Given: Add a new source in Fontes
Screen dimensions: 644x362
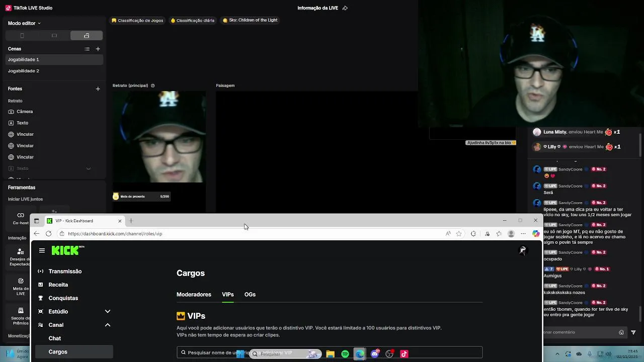Looking at the screenshot, I should tap(98, 88).
